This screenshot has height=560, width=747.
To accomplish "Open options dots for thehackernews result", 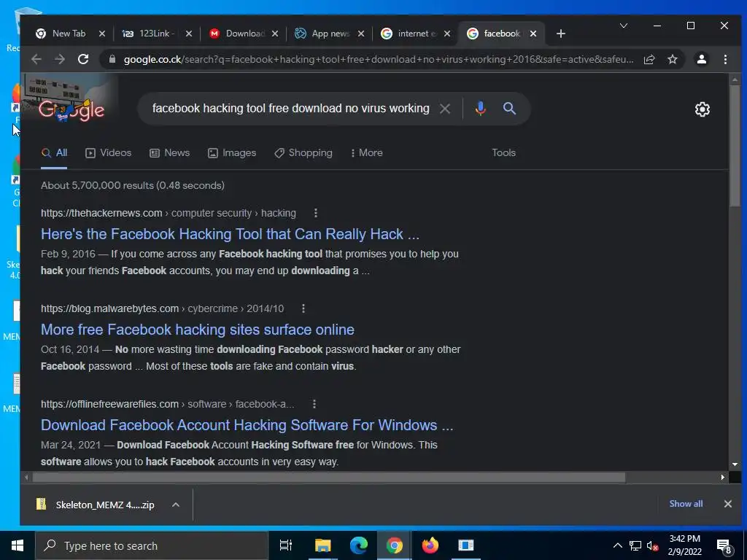I will tap(315, 214).
